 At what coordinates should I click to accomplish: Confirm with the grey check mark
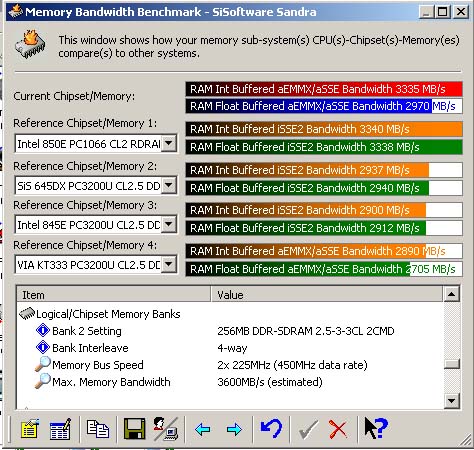pos(308,430)
